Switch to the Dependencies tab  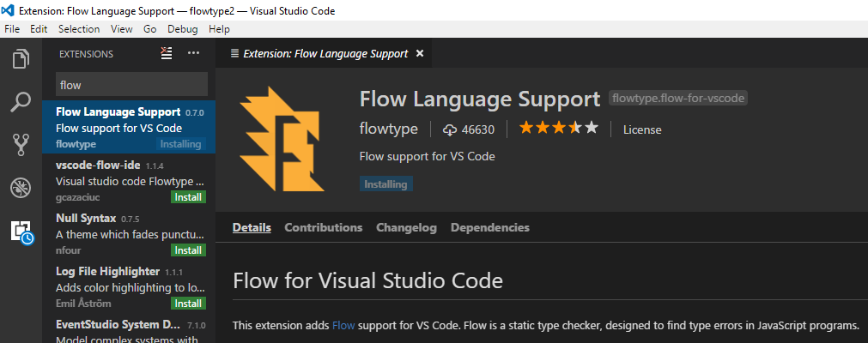(x=490, y=227)
